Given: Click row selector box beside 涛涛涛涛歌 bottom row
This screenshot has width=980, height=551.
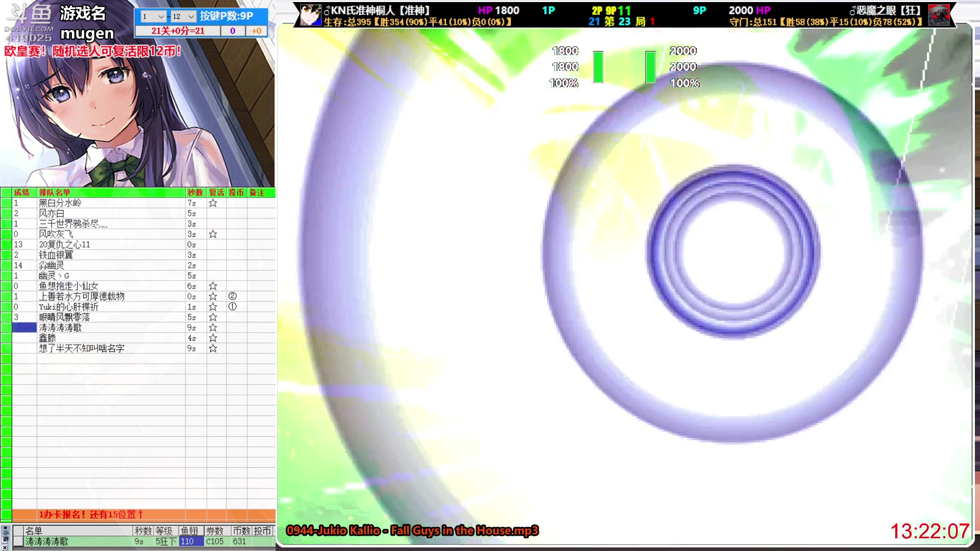Looking at the screenshot, I should (18, 542).
